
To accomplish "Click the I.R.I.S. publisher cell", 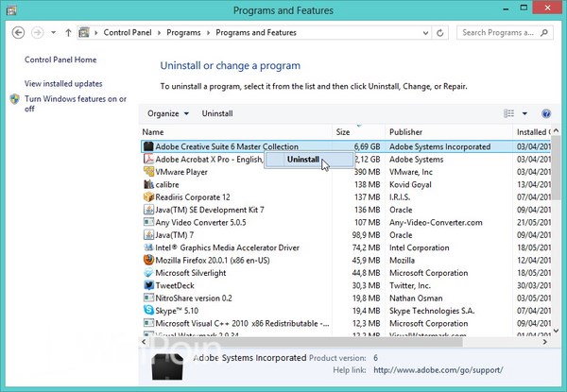I will (x=400, y=197).
